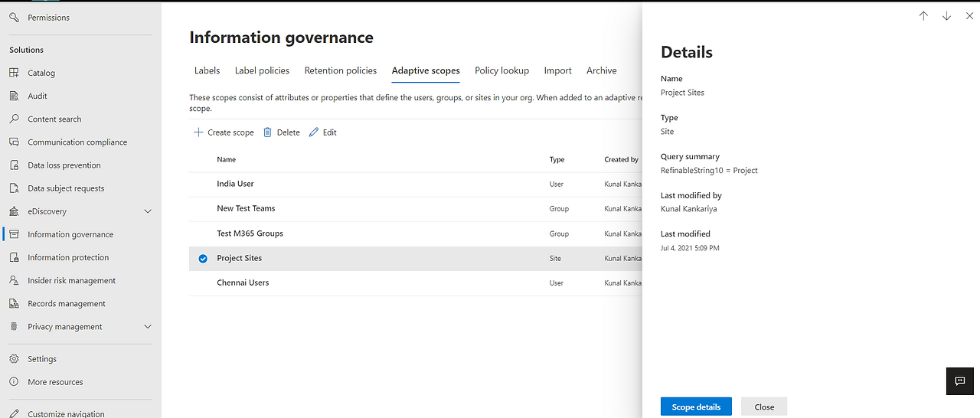This screenshot has width=980, height=418.
Task: Click the Data loss prevention icon
Action: pos(14,165)
